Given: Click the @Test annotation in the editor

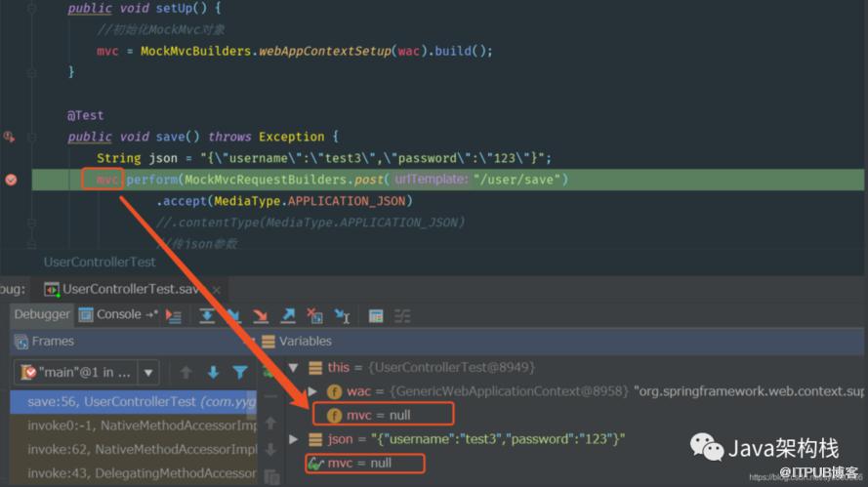Looking at the screenshot, I should coord(85,115).
